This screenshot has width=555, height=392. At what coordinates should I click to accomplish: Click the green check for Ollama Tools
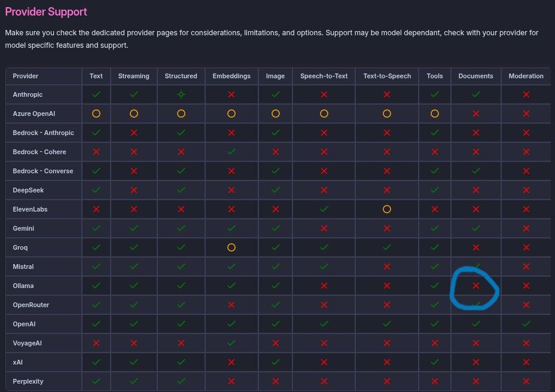(434, 286)
